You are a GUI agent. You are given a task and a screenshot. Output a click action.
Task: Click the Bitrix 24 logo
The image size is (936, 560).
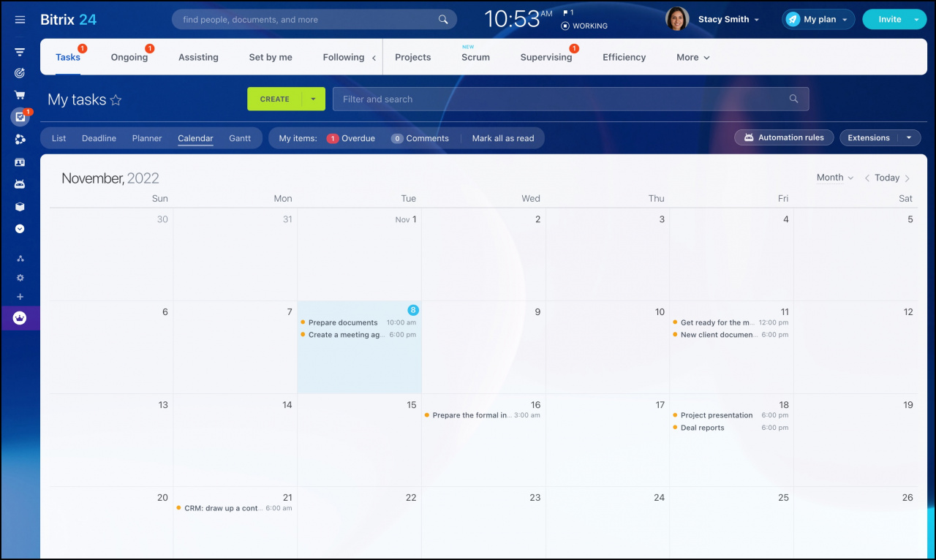click(68, 20)
